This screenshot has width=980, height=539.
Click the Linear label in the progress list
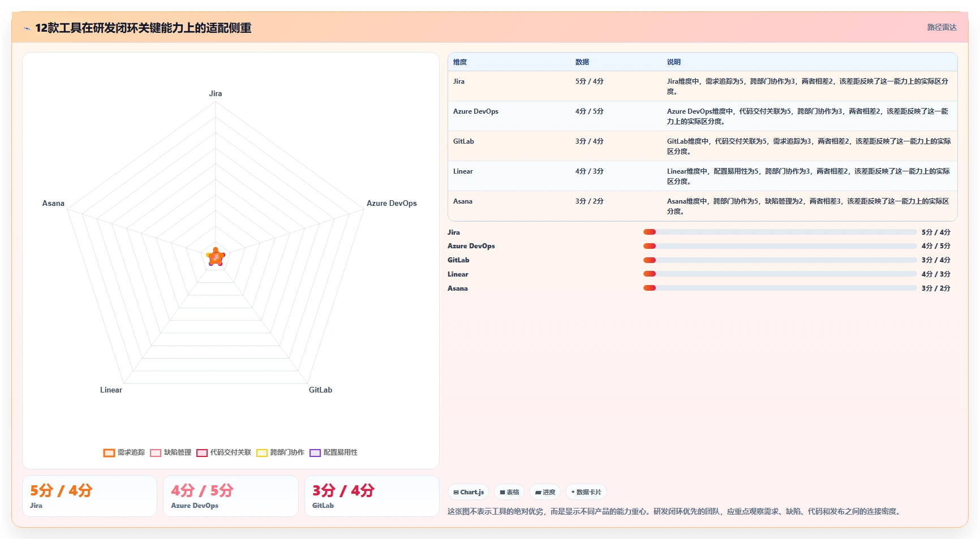(x=458, y=274)
